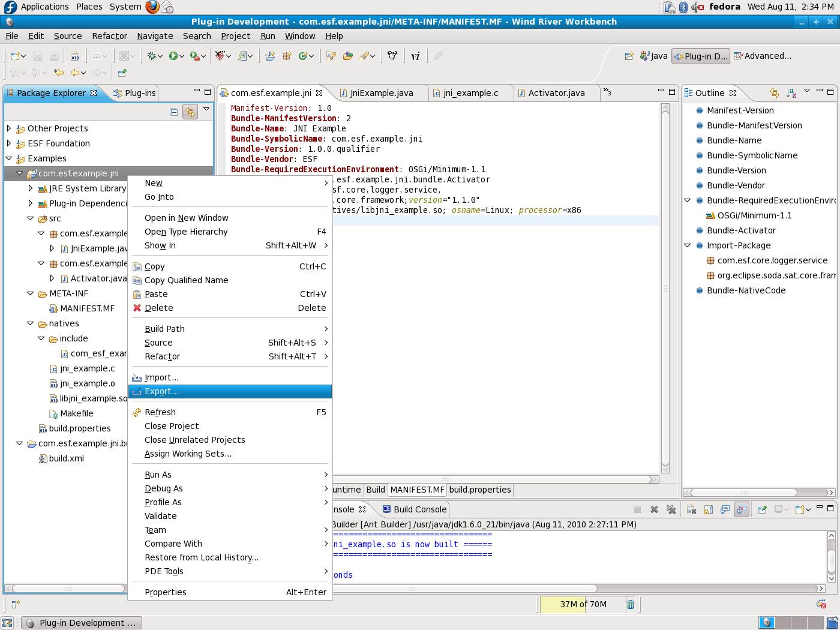Image resolution: width=840 pixels, height=630 pixels.
Task: Expand JRE System Library node
Action: click(x=31, y=188)
